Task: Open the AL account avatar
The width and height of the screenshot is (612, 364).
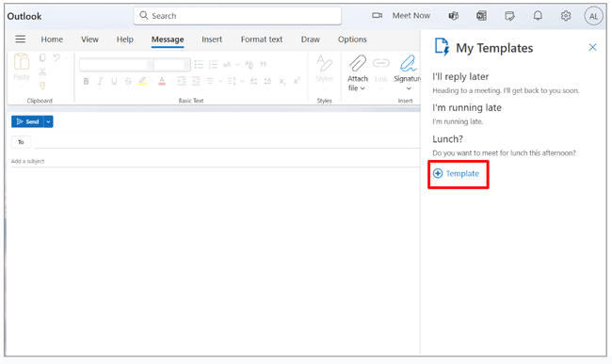Action: tap(593, 16)
